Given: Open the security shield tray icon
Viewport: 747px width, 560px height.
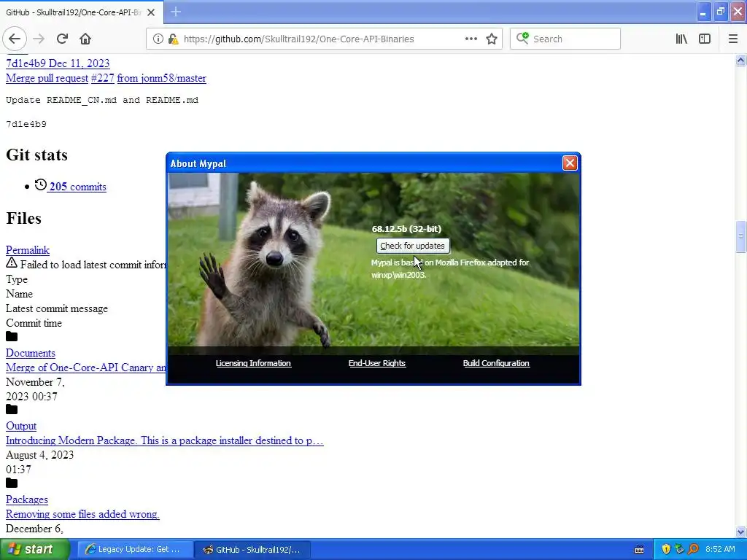Looking at the screenshot, I should [666, 550].
